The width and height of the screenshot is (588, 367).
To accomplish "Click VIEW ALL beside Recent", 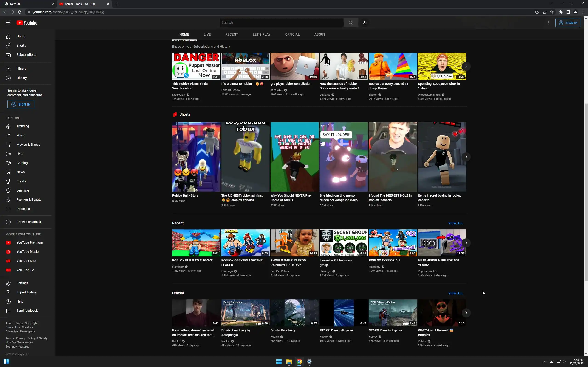I will click(x=455, y=223).
